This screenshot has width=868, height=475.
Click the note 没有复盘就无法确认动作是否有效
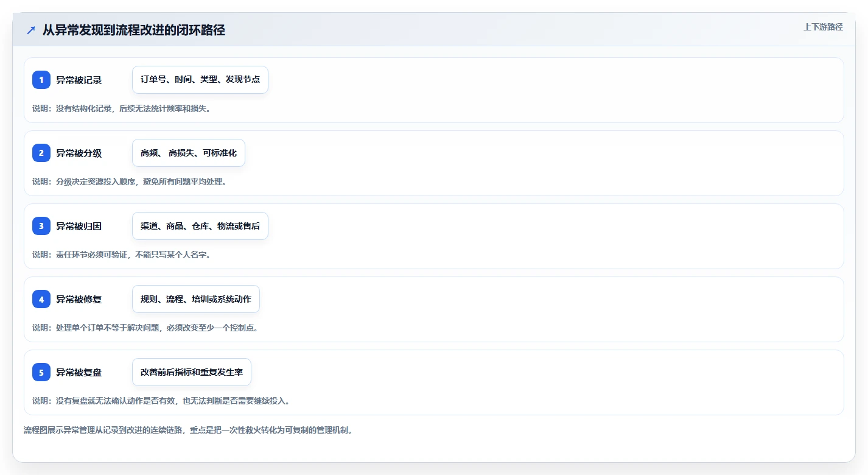tap(161, 401)
